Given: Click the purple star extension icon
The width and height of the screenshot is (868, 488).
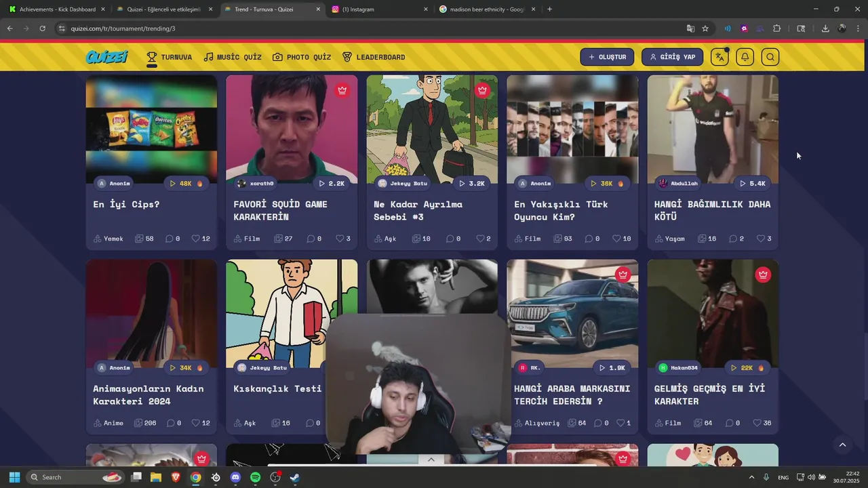Looking at the screenshot, I should (744, 28).
